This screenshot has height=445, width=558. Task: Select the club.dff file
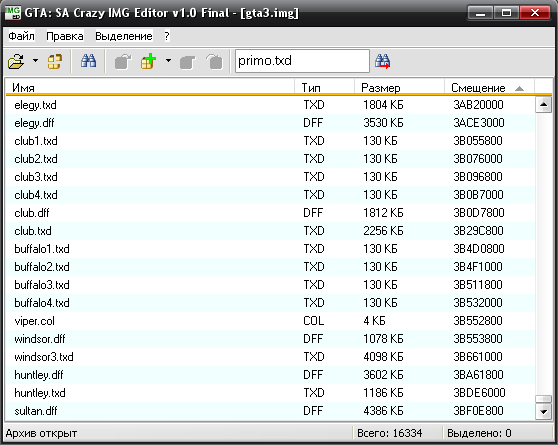tap(270, 213)
